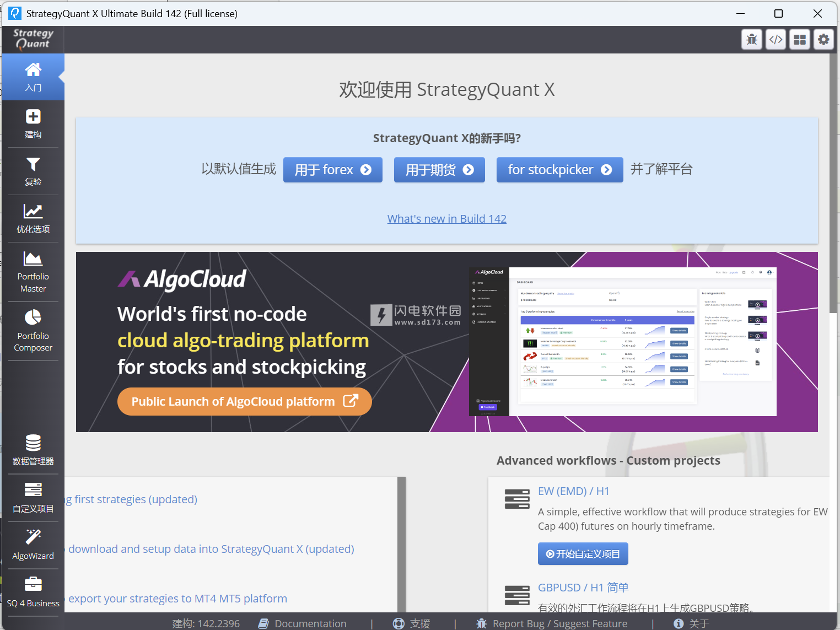Click 开始自定义项目 button for EW project
The image size is (840, 630).
click(x=583, y=554)
